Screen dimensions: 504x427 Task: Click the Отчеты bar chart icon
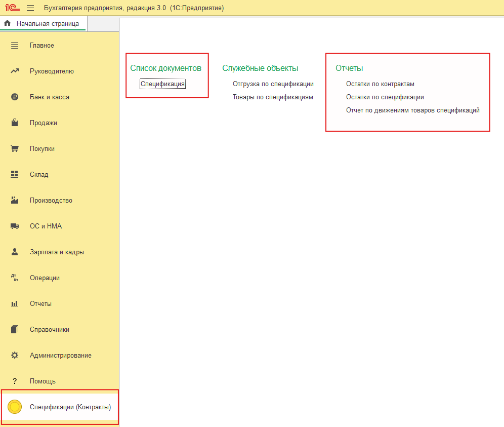click(15, 303)
